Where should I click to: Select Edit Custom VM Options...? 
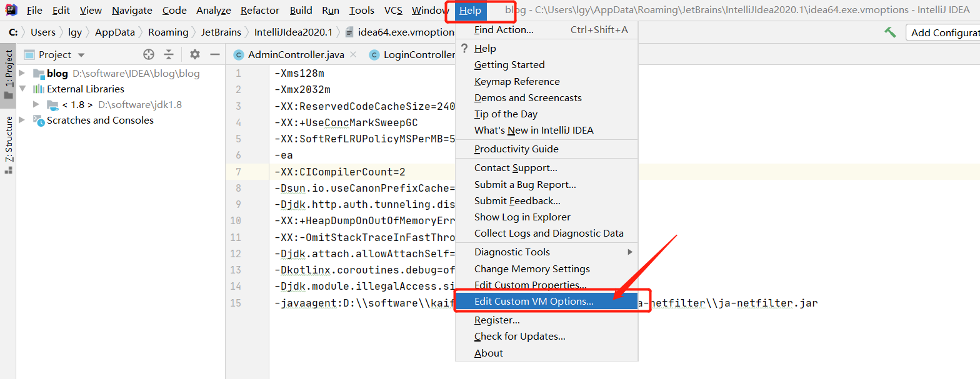[x=546, y=302]
